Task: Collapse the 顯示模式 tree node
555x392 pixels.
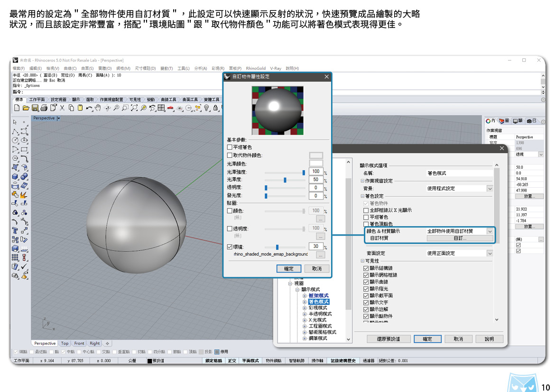Action: [297, 290]
